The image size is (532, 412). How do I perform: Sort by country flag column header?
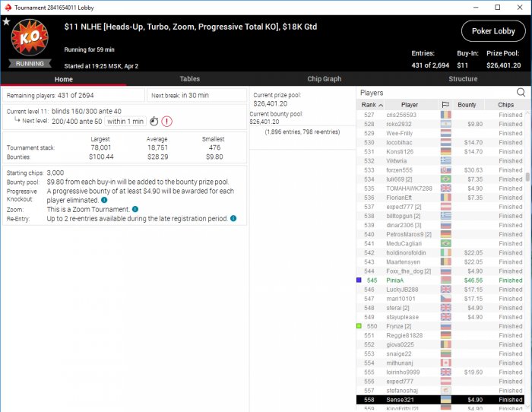tap(445, 105)
